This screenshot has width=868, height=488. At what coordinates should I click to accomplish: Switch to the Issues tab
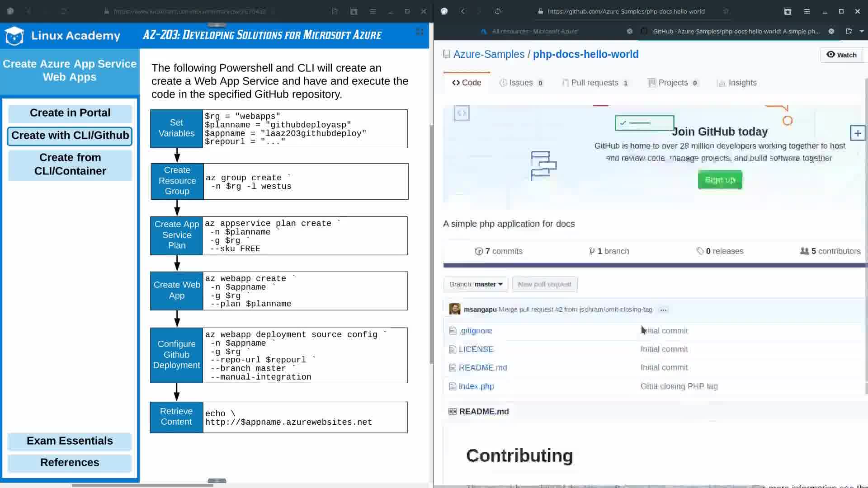coord(521,83)
